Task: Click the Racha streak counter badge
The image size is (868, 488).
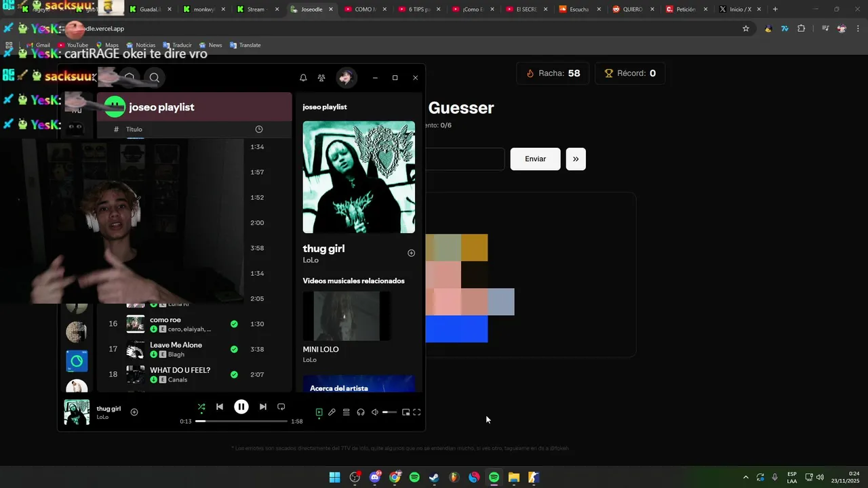Action: click(553, 73)
